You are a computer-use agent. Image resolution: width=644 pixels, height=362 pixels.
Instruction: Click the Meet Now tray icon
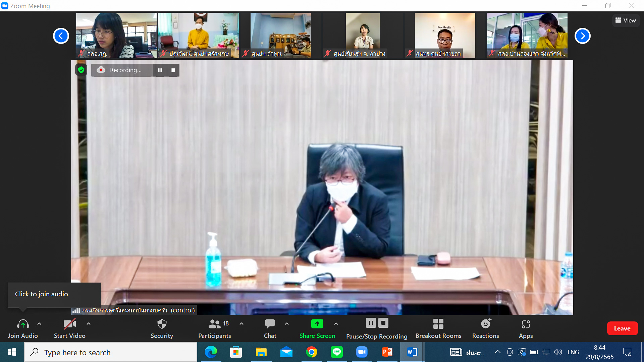pyautogui.click(x=510, y=352)
